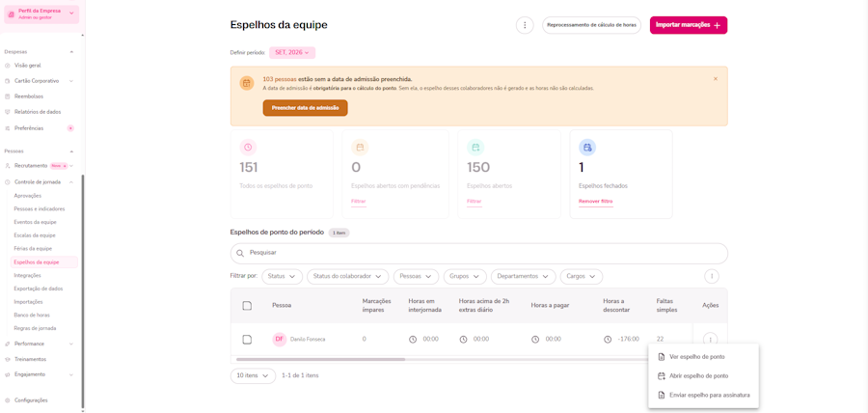Dismiss the admission date warning banner

tap(716, 79)
